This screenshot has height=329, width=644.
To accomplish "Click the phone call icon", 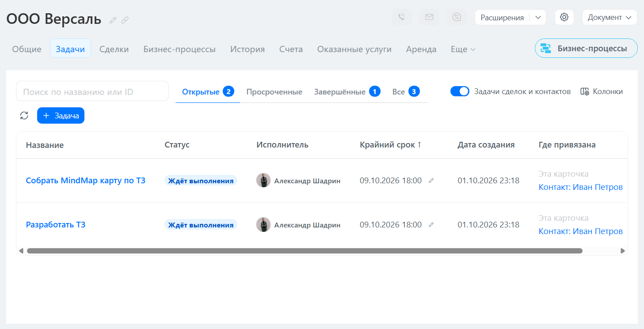I will pyautogui.click(x=401, y=17).
